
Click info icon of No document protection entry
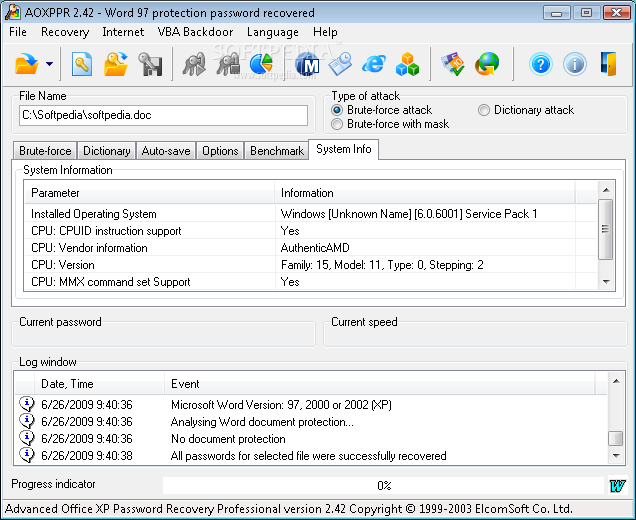27,438
